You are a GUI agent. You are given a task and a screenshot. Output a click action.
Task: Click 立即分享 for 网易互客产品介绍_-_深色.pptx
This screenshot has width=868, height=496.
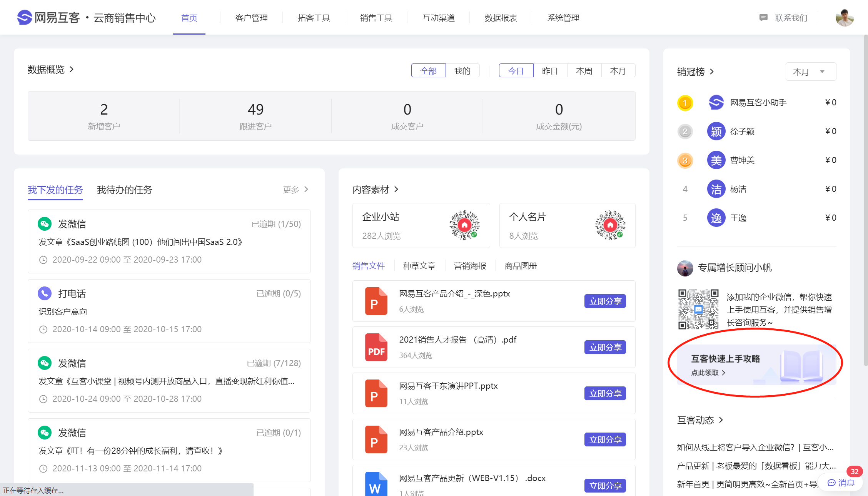[x=605, y=301]
